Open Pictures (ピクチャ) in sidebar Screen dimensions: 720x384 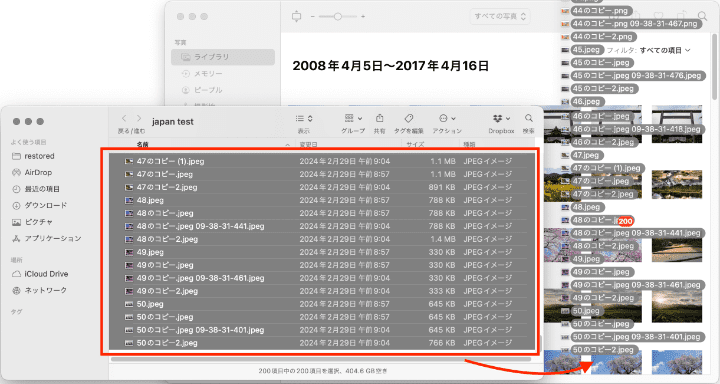[32, 222]
